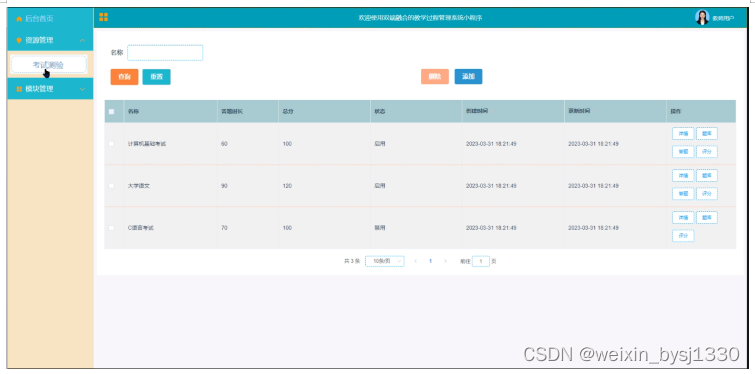Click button left of 评分 in 大学语文 row
The width and height of the screenshot is (755, 374).
(x=683, y=194)
